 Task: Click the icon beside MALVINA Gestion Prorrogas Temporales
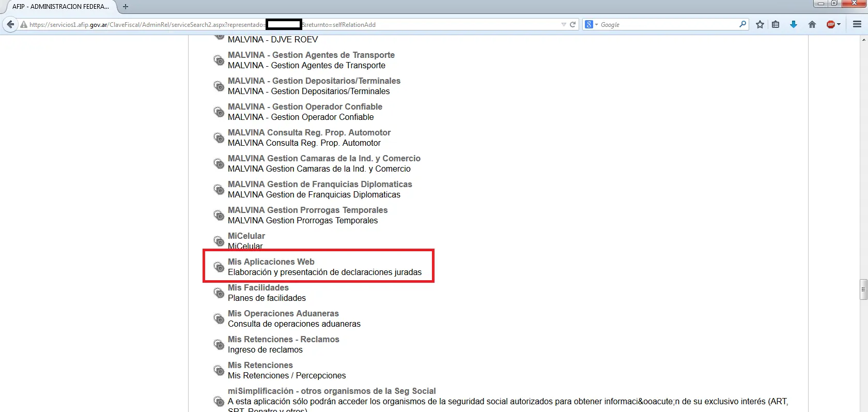(x=219, y=215)
